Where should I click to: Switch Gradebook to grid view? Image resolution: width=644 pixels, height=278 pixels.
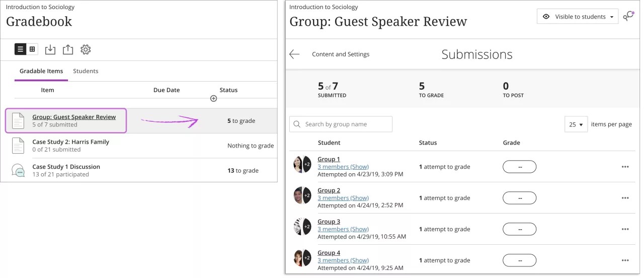click(32, 49)
